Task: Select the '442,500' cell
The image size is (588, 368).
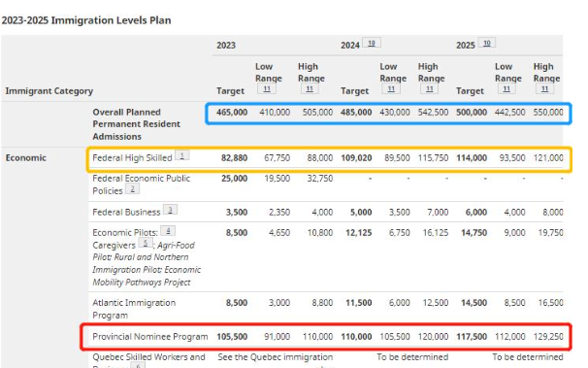Action: (x=510, y=113)
